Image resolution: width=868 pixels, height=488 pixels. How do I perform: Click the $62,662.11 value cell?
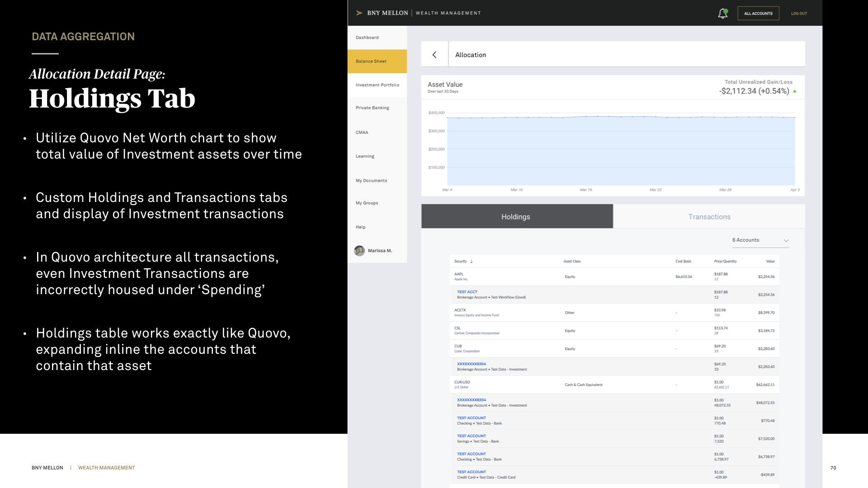tap(765, 385)
